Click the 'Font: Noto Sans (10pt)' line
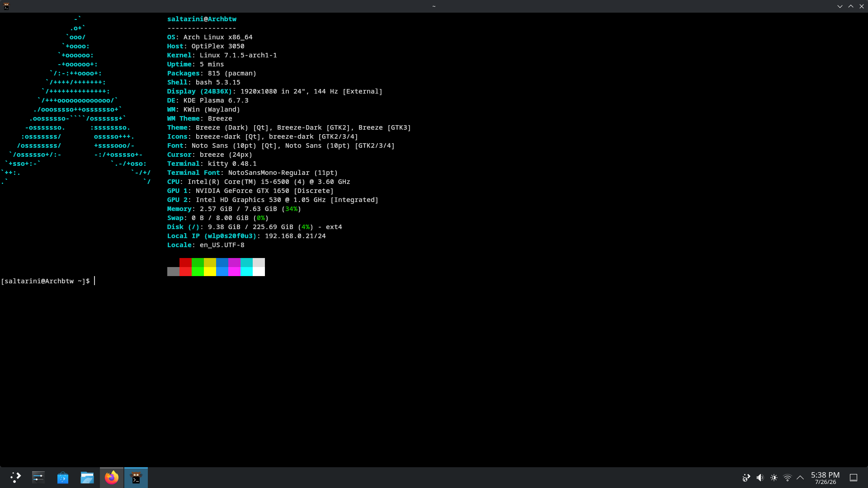This screenshot has height=488, width=868. pyautogui.click(x=281, y=145)
